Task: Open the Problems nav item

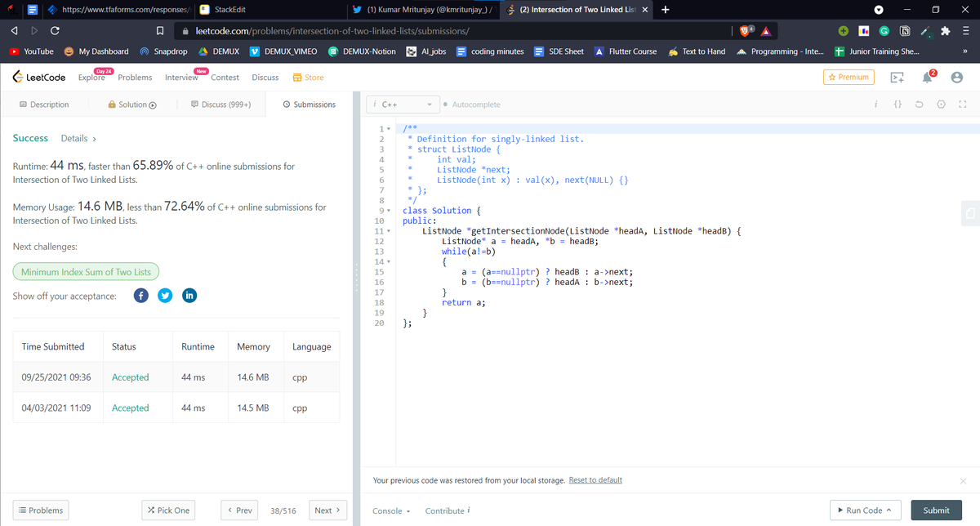Action: coord(135,78)
